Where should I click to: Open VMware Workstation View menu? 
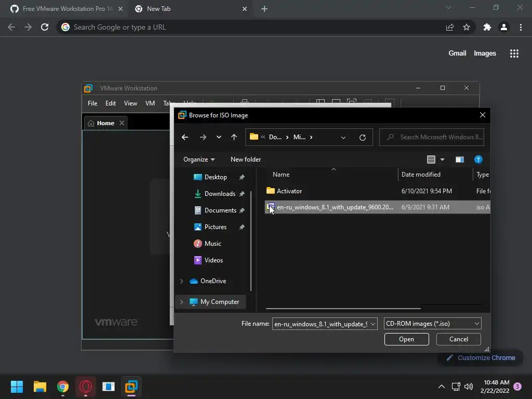[x=130, y=103]
